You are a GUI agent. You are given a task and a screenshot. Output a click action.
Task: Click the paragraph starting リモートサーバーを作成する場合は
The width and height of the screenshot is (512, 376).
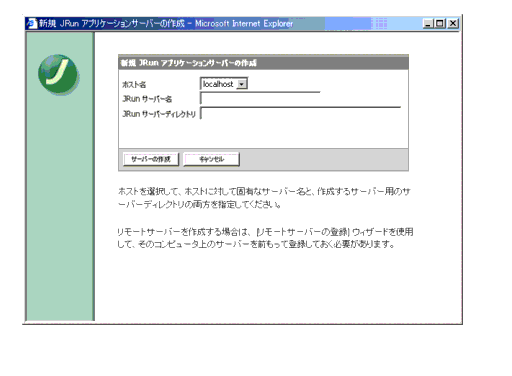265,238
